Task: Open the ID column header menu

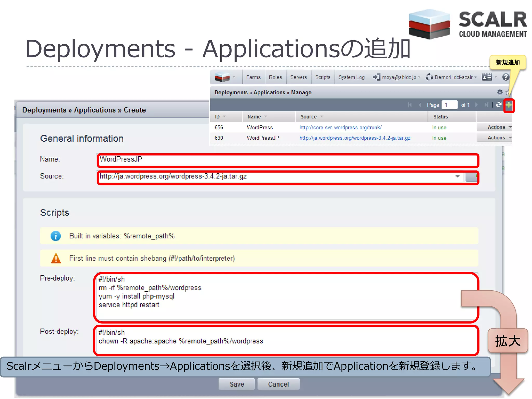Action: click(x=224, y=117)
